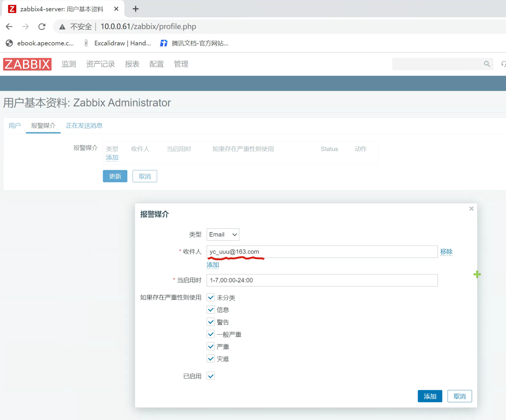Switch to the 用户 tab
506x420 pixels.
coord(14,126)
